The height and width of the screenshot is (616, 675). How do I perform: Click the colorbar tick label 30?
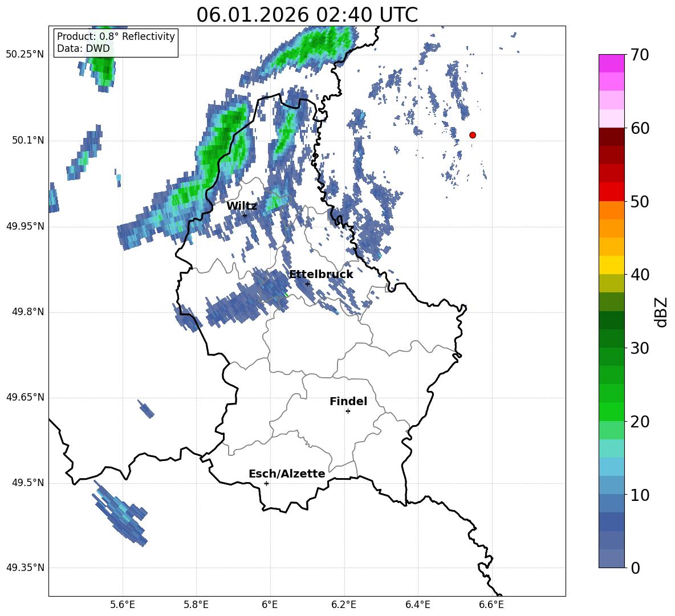(639, 348)
